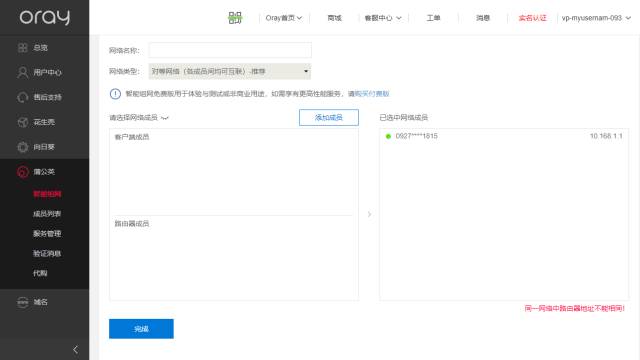Open 验证消息 verification messages
Viewport: 640px width, 360px height.
47,253
